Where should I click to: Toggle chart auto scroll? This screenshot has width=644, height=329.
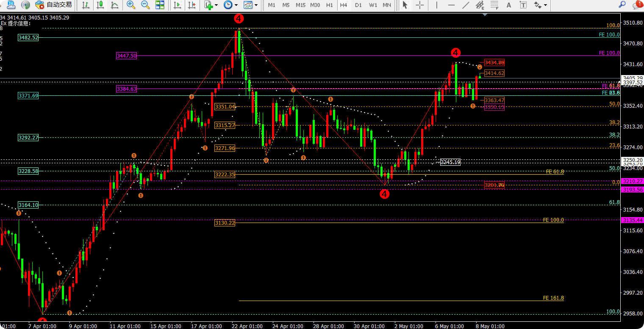178,5
